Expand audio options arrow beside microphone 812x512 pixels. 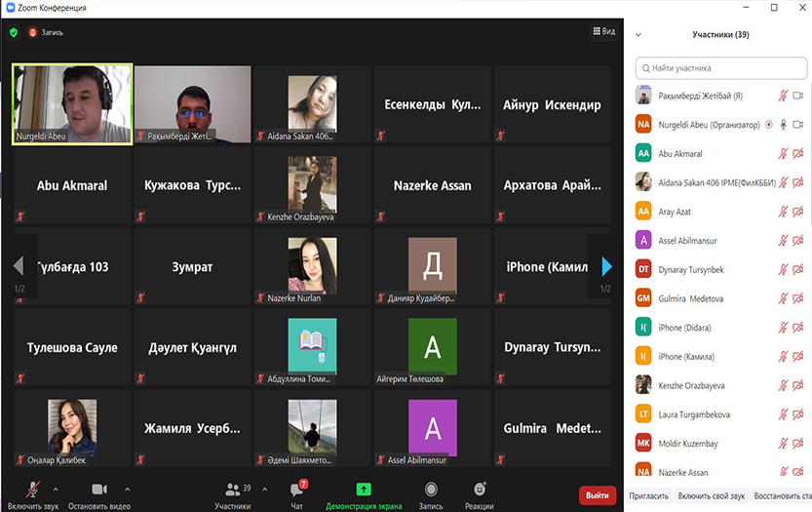56,490
